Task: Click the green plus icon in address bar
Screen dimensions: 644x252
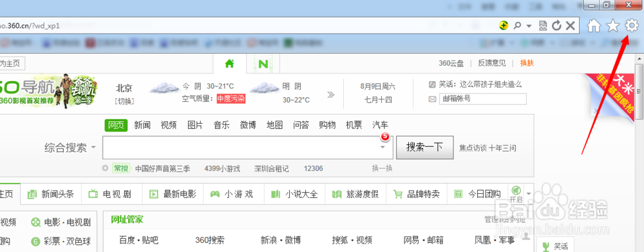Action: click(504, 26)
